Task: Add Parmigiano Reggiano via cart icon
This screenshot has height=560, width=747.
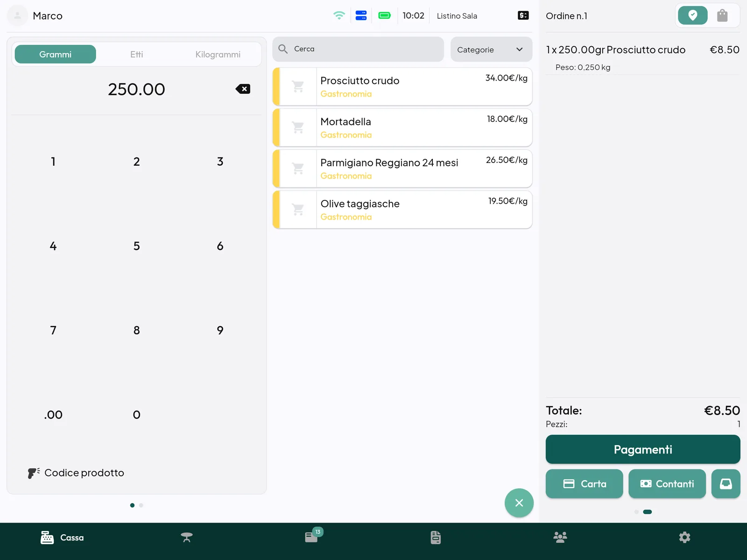Action: coord(298,169)
